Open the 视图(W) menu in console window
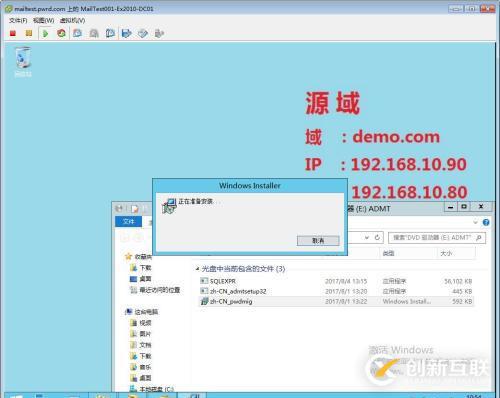 click(x=43, y=20)
